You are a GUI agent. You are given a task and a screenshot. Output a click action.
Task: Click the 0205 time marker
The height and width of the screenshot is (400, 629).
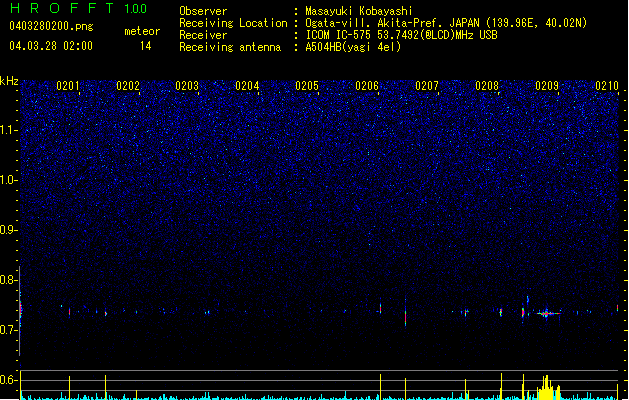point(307,86)
